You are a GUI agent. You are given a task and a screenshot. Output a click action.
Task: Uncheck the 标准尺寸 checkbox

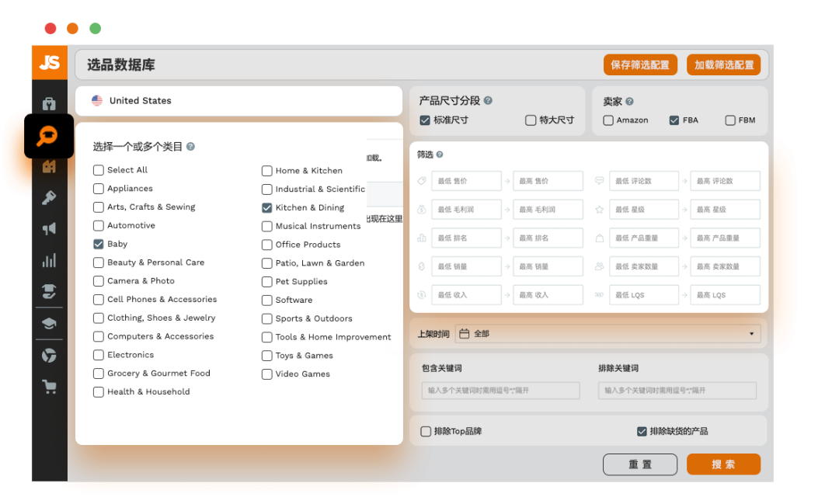(x=425, y=120)
